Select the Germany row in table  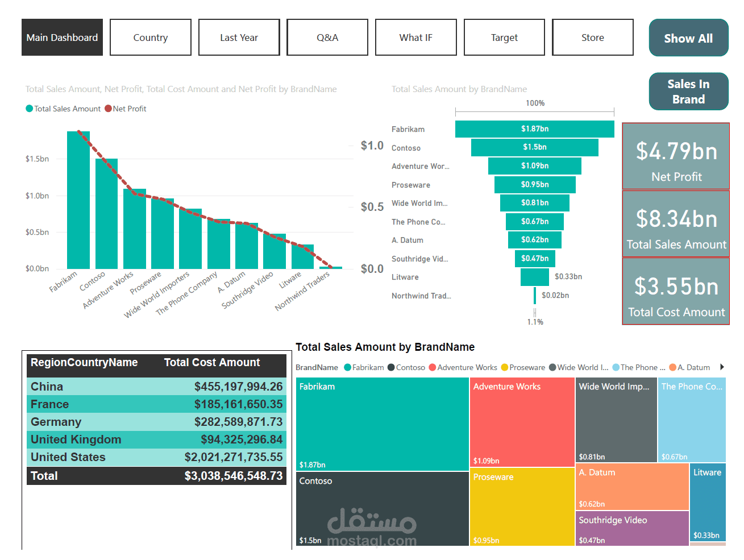pyautogui.click(x=156, y=422)
